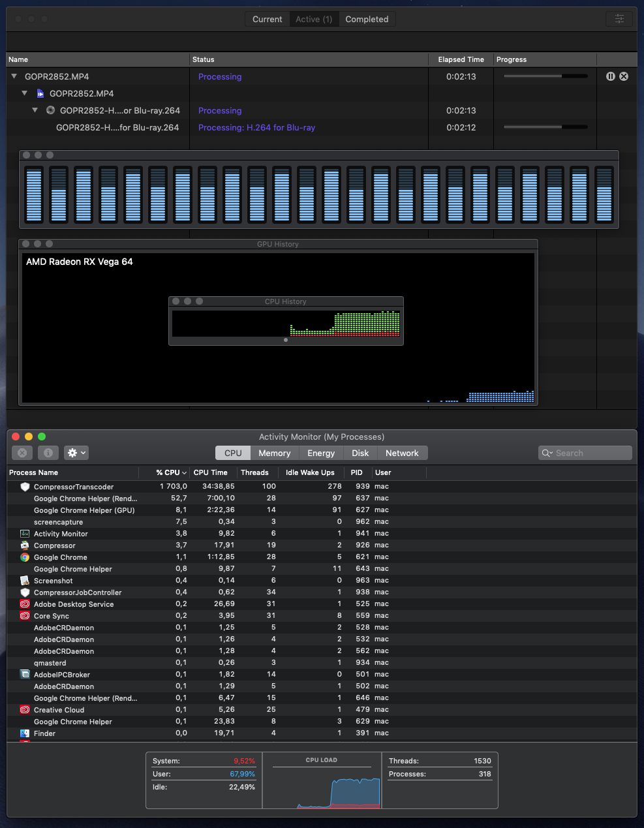Click the CPU History window title bar
Image resolution: width=644 pixels, height=828 pixels.
pos(286,301)
